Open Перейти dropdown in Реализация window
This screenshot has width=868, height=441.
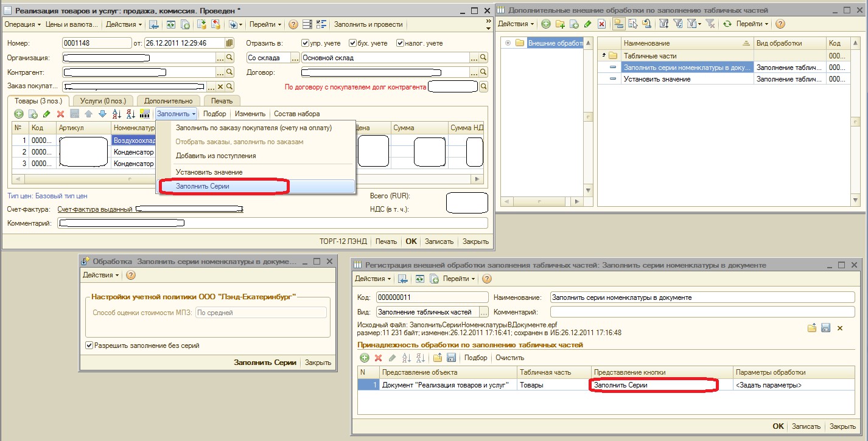[x=265, y=24]
